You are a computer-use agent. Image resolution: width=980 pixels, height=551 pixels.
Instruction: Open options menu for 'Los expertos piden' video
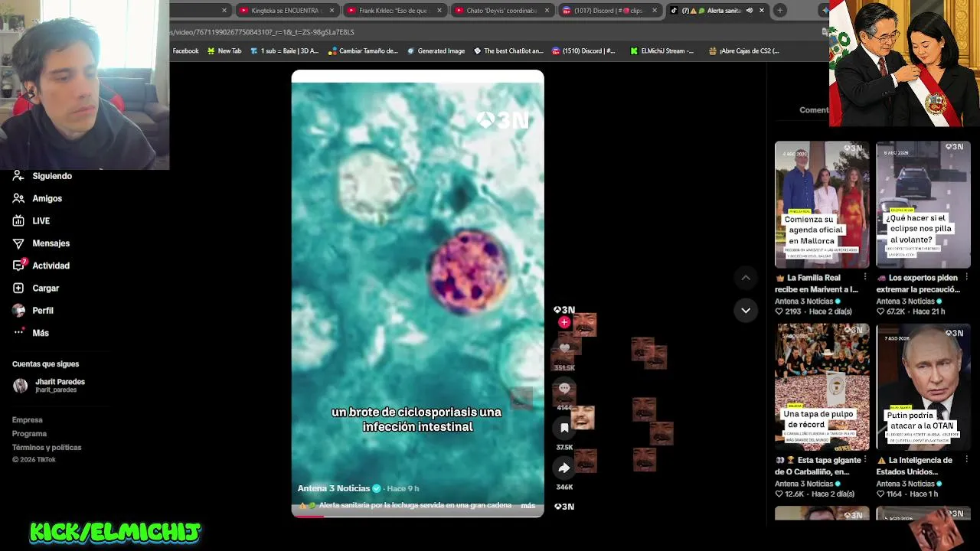966,278
